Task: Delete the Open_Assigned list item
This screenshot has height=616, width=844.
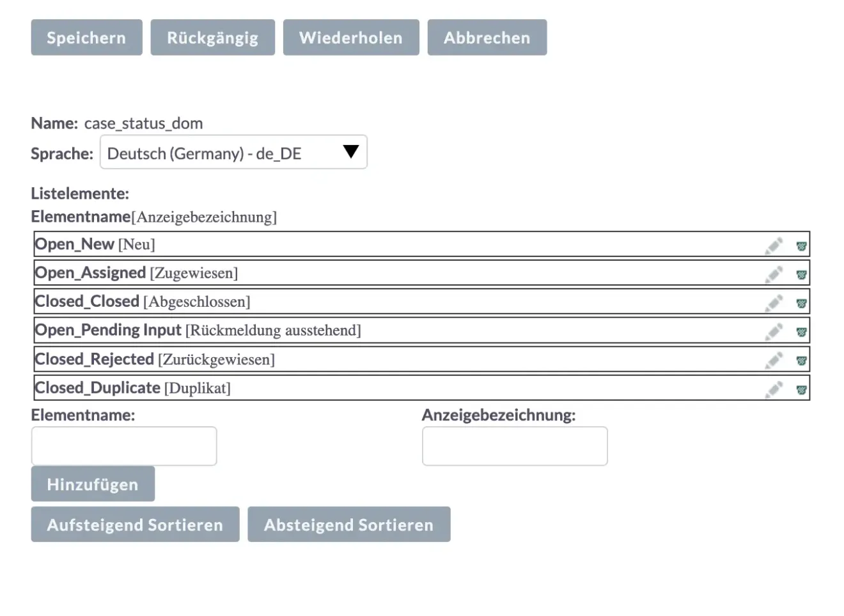Action: pyautogui.click(x=802, y=274)
